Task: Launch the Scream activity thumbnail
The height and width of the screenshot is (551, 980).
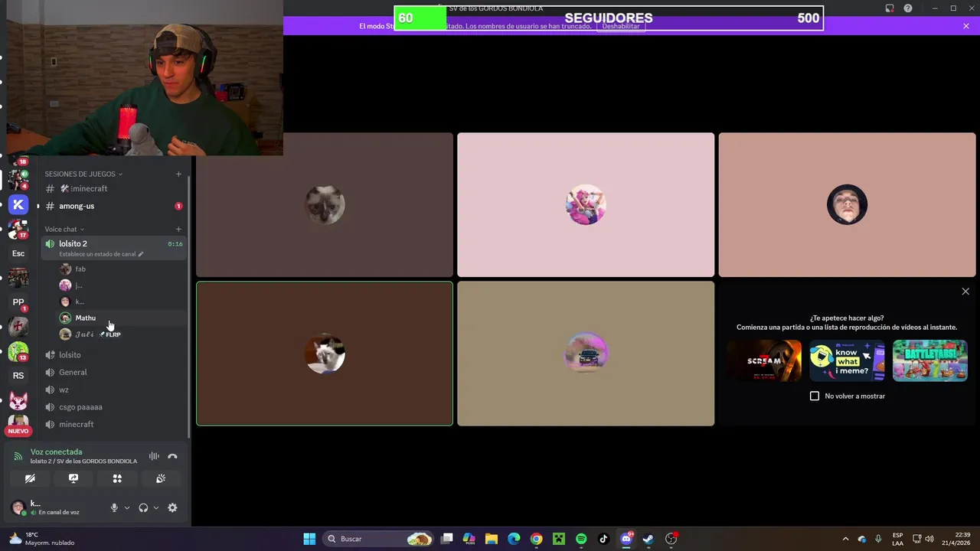Action: point(764,360)
